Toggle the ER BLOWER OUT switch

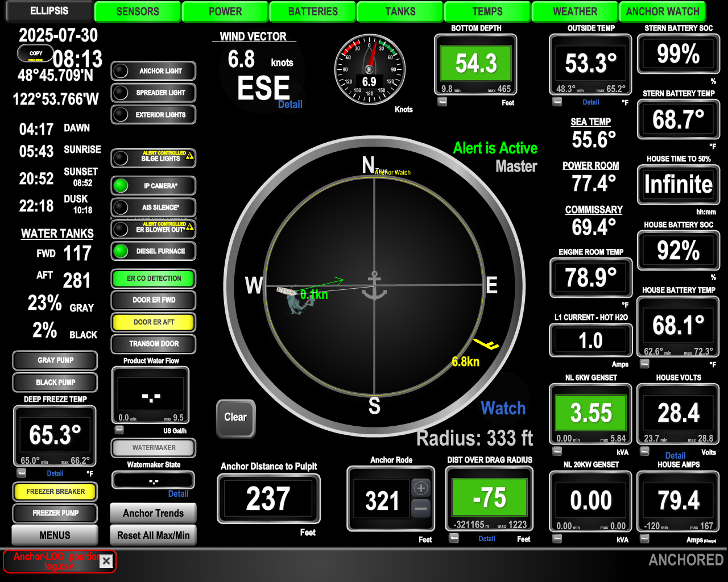tap(154, 229)
